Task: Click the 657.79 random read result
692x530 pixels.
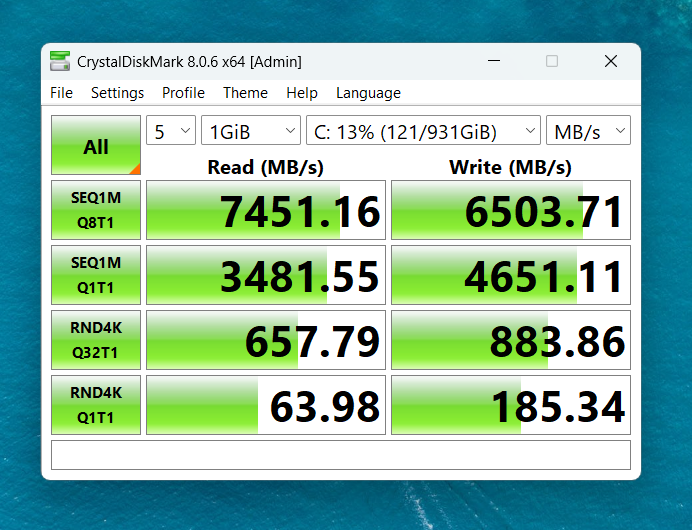Action: pyautogui.click(x=266, y=340)
